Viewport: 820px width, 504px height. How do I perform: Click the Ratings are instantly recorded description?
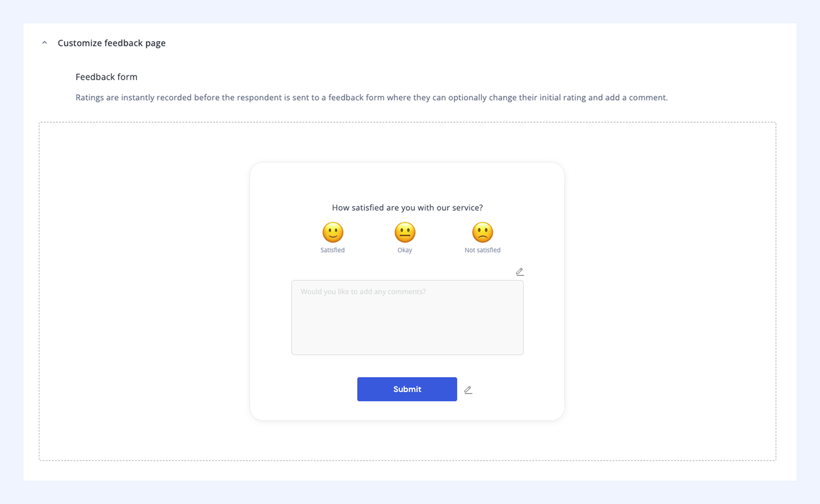(x=371, y=98)
